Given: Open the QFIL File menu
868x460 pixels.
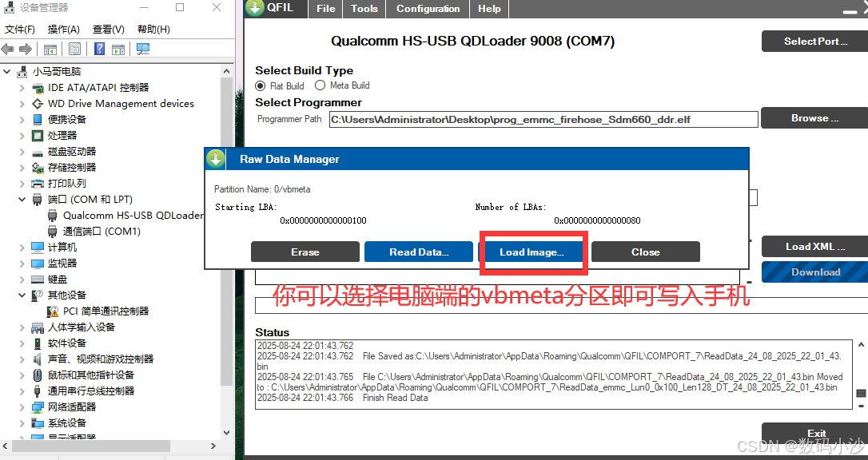Looking at the screenshot, I should pos(326,9).
